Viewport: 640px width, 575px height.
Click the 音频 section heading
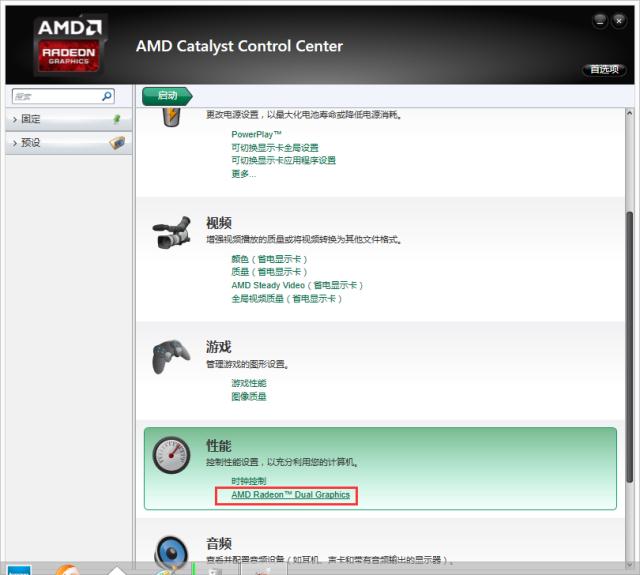pyautogui.click(x=219, y=544)
